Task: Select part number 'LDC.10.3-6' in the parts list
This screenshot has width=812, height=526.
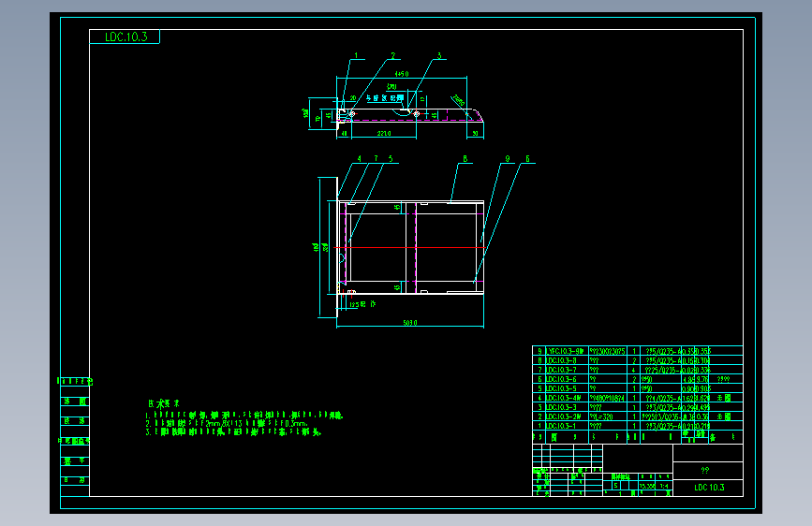Action: [x=561, y=379]
